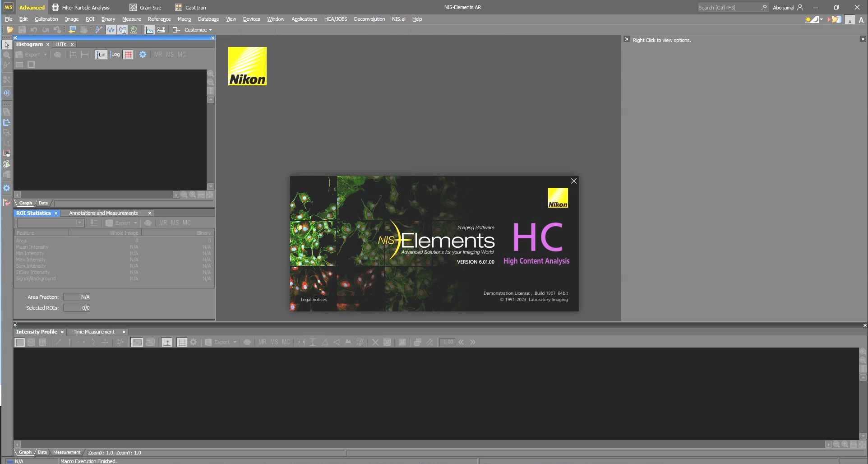
Task: Click the time measurement clock icon
Action: [x=134, y=30]
